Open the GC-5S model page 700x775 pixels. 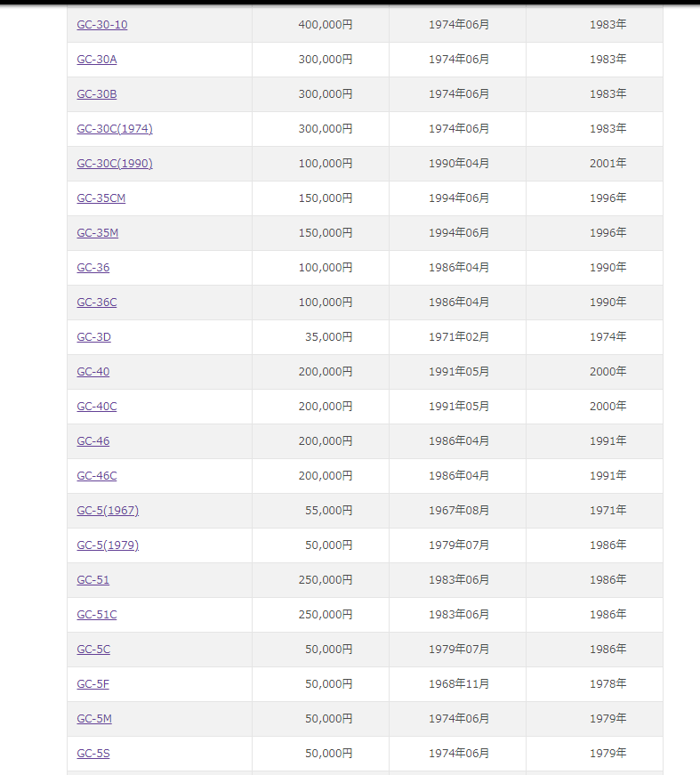tap(93, 754)
